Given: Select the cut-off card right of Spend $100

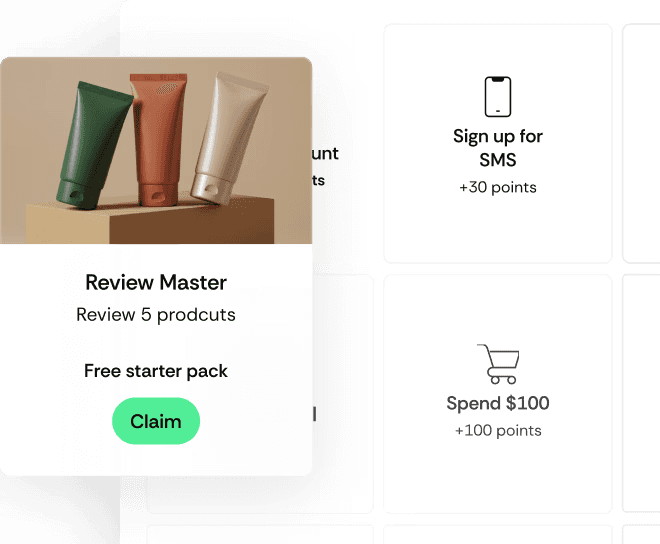Looking at the screenshot, I should (641, 394).
